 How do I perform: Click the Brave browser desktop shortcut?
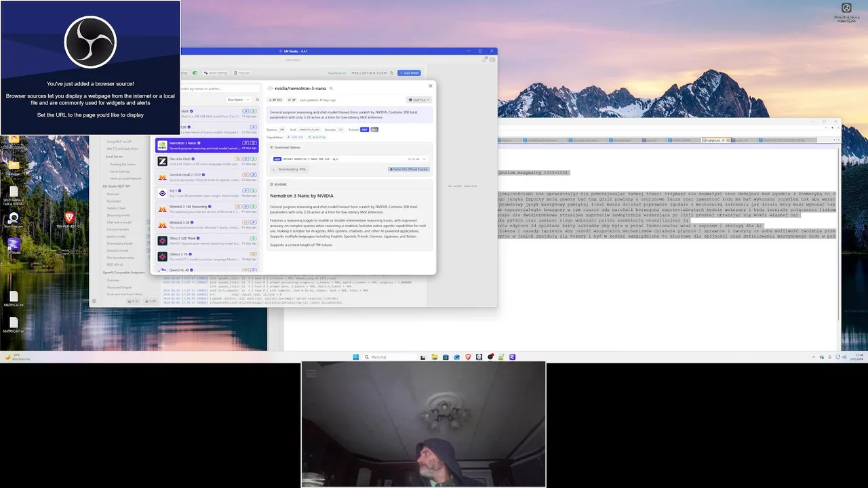click(68, 220)
